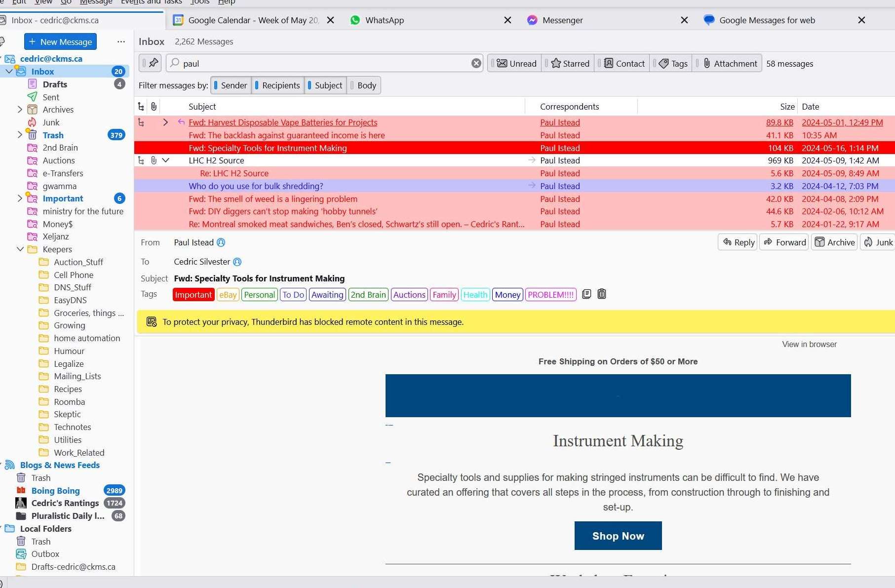Toggle the Unread quick filter
The width and height of the screenshot is (895, 588).
(516, 63)
